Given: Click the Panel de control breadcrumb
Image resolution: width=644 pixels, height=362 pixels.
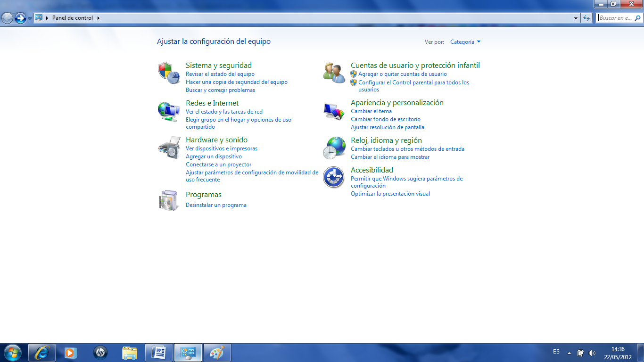Looking at the screenshot, I should click(x=73, y=18).
